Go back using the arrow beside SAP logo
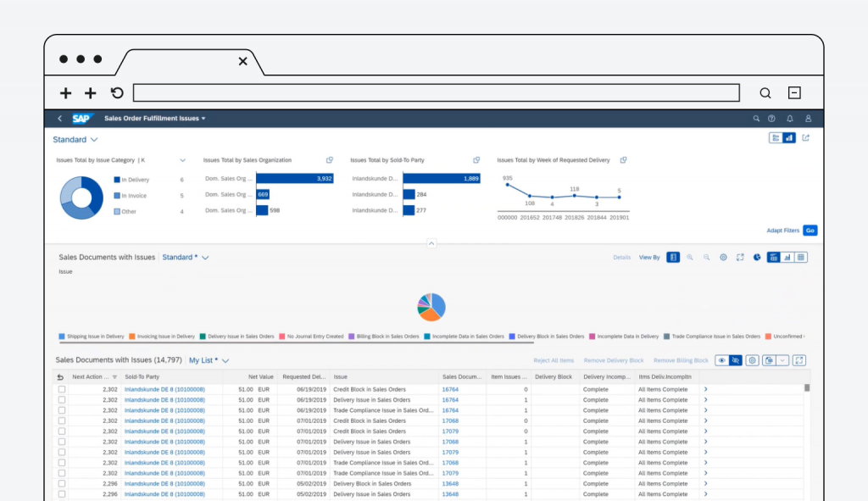The height and width of the screenshot is (501, 868). pyautogui.click(x=59, y=119)
